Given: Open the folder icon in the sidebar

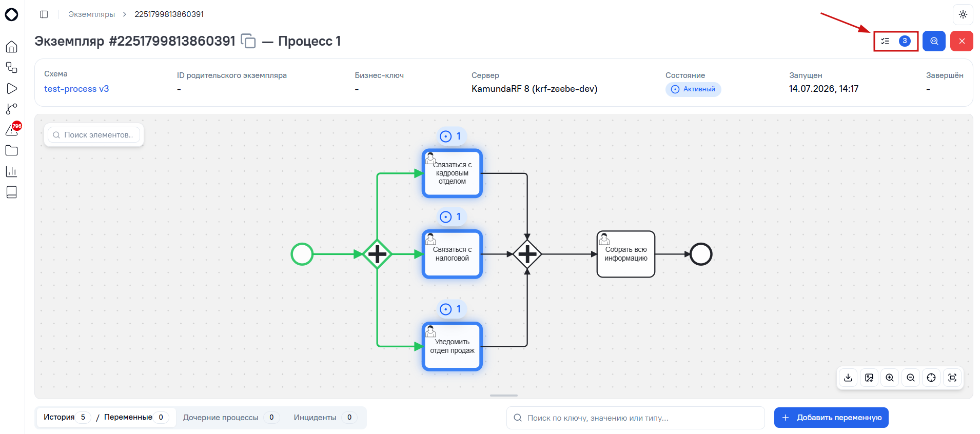Looking at the screenshot, I should (11, 150).
